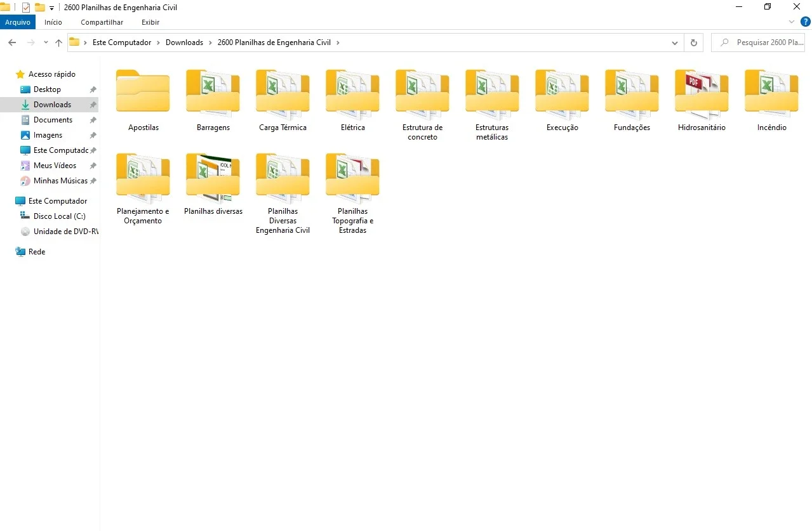This screenshot has width=812, height=531.
Task: Click Este Computador in the breadcrumb path
Action: [122, 43]
